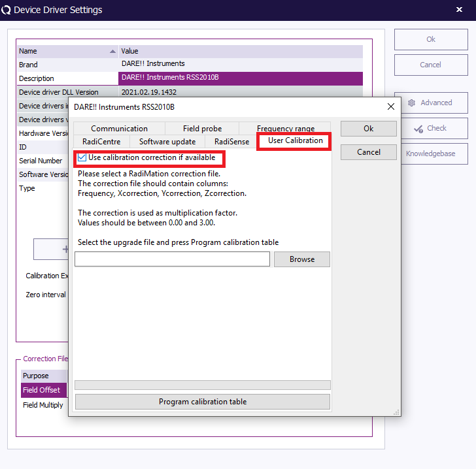Switch to the Communication tab
476x469 pixels.
(119, 129)
